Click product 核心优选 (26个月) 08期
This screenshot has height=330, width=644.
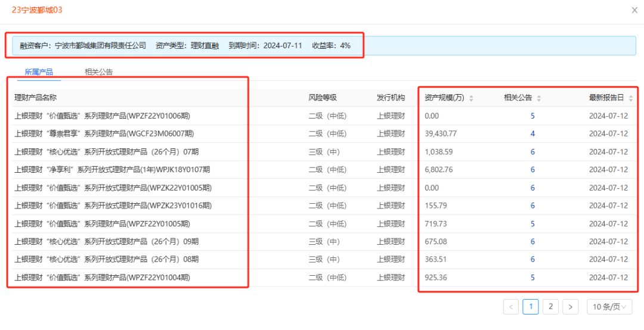(107, 260)
